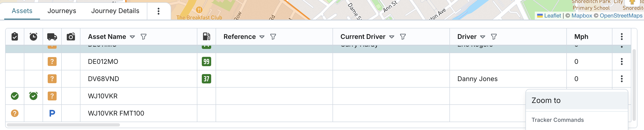
Task: Open the Journey Details tab
Action: 115,11
